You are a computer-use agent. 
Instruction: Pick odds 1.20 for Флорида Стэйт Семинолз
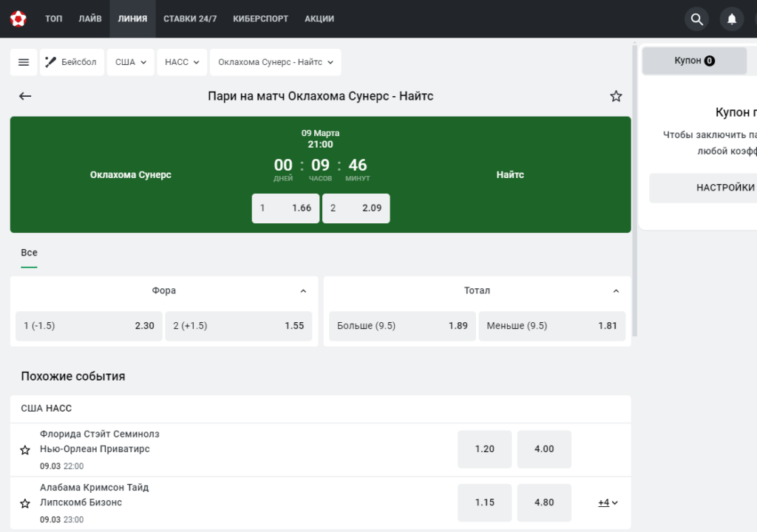[x=485, y=449]
